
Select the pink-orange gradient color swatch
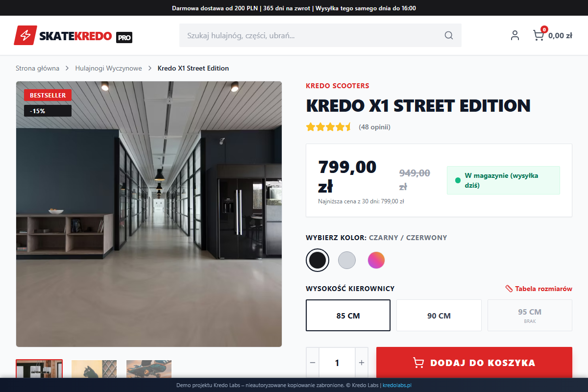[376, 260]
